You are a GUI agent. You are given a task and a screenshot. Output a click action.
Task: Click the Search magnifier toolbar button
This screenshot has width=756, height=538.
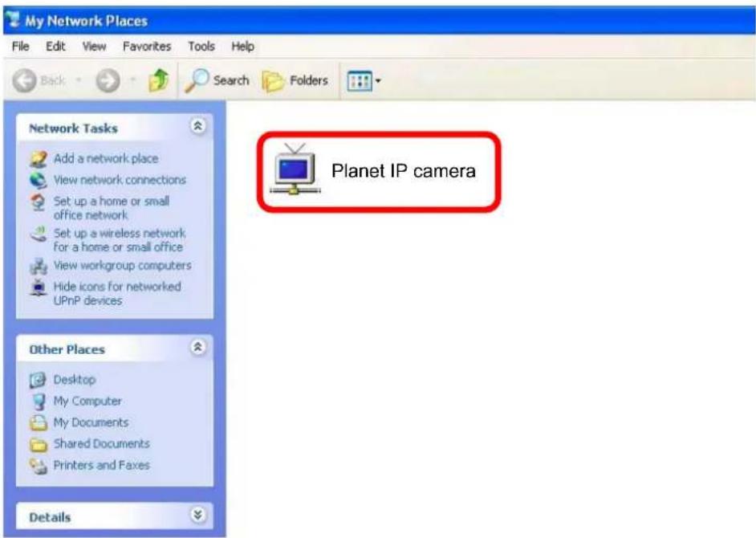pyautogui.click(x=217, y=80)
